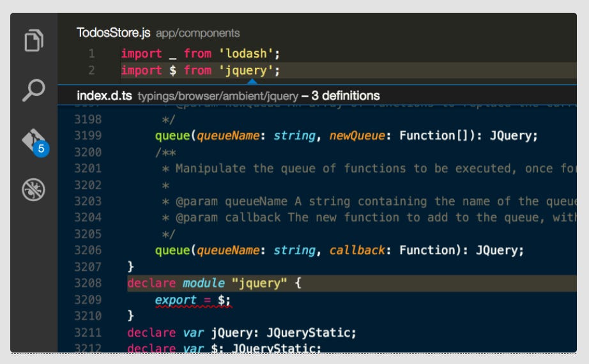Click callback parameter on line 3206
This screenshot has height=364, width=589.
click(x=357, y=250)
